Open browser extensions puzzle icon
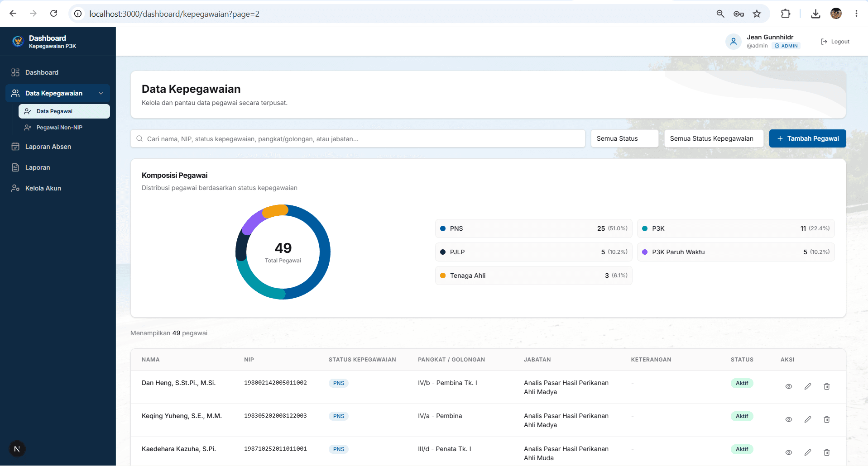Viewport: 868px width, 466px height. click(786, 14)
